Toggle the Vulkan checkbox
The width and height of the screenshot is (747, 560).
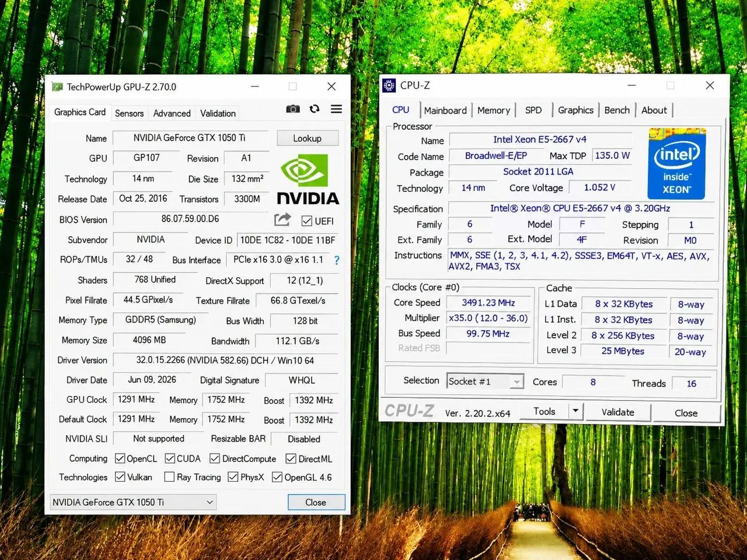tap(120, 477)
